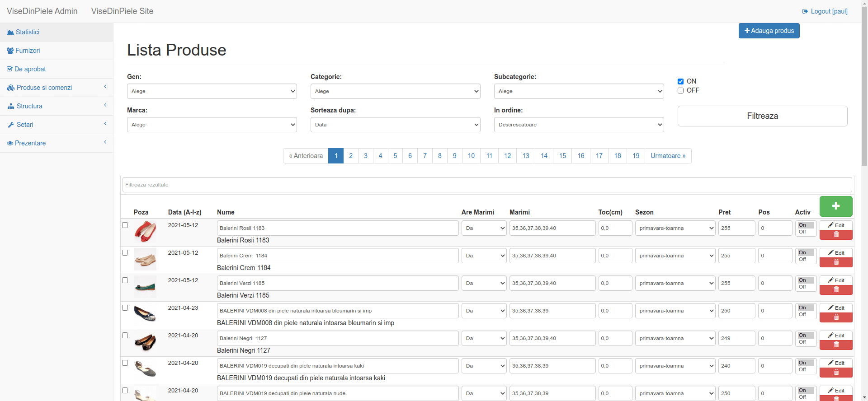Click the Filtreaza button

762,116
